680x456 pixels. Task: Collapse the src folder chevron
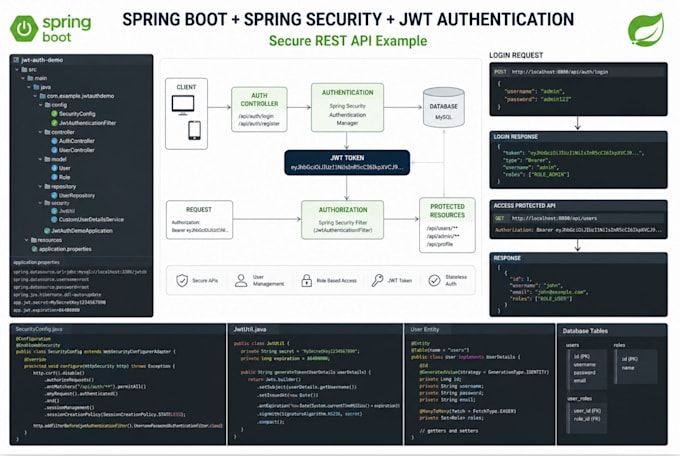[17, 69]
